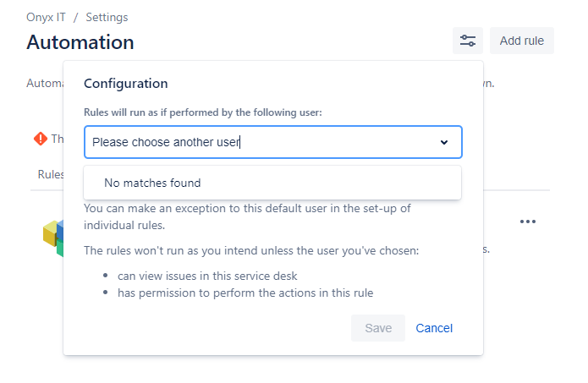Open the automation configuration sliders icon
The height and width of the screenshot is (383, 588).
pos(467,41)
